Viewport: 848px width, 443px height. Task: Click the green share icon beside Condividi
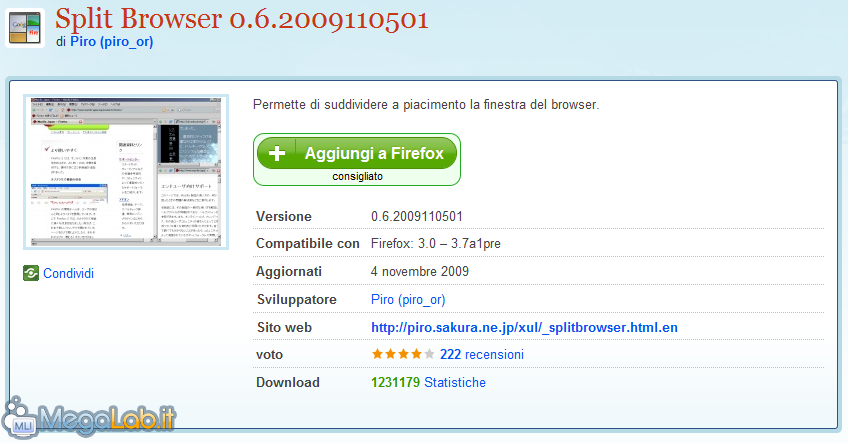(x=31, y=274)
